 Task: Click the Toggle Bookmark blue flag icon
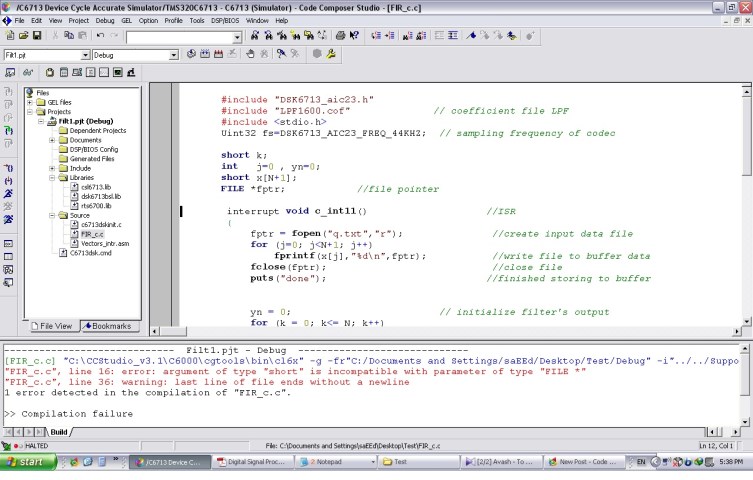tap(471, 36)
